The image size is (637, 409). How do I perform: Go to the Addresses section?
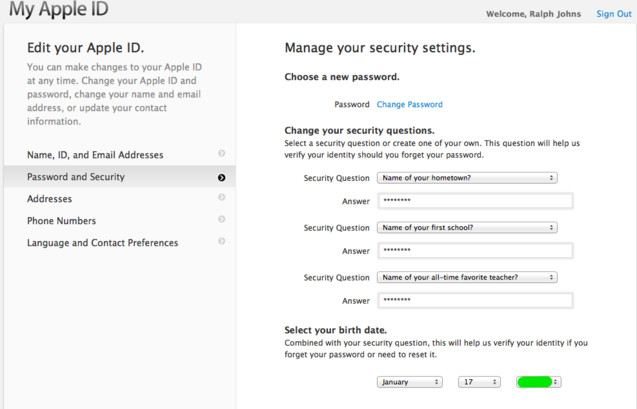pyautogui.click(x=49, y=199)
